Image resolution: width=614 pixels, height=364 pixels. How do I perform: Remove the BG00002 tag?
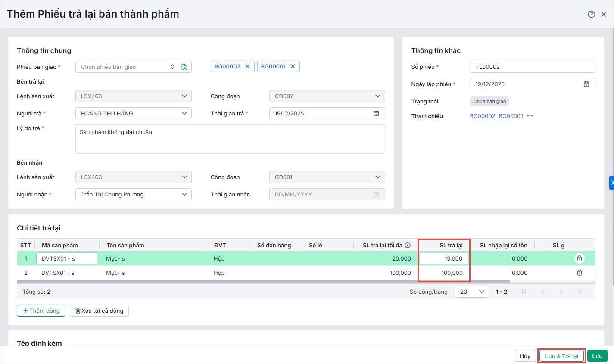click(247, 66)
